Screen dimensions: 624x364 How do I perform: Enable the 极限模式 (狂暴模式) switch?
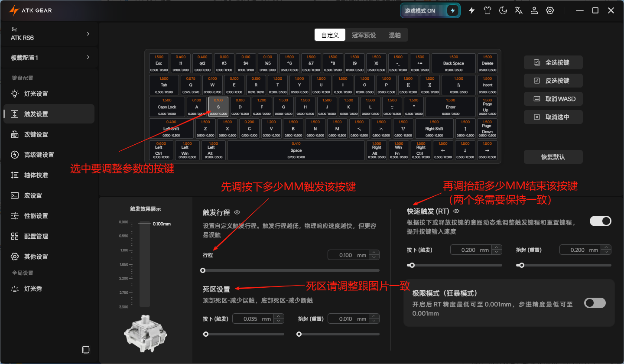tap(595, 303)
